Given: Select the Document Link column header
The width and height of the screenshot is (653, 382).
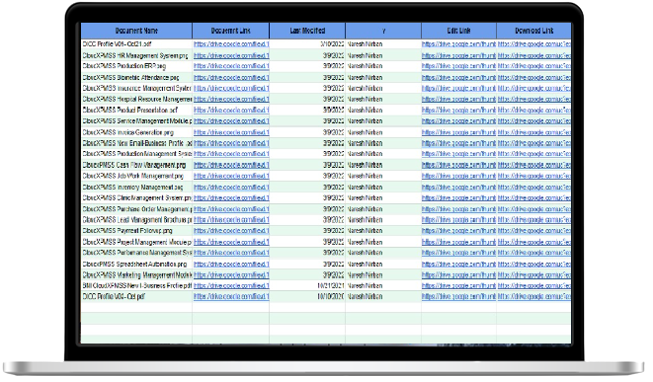Looking at the screenshot, I should [x=231, y=31].
